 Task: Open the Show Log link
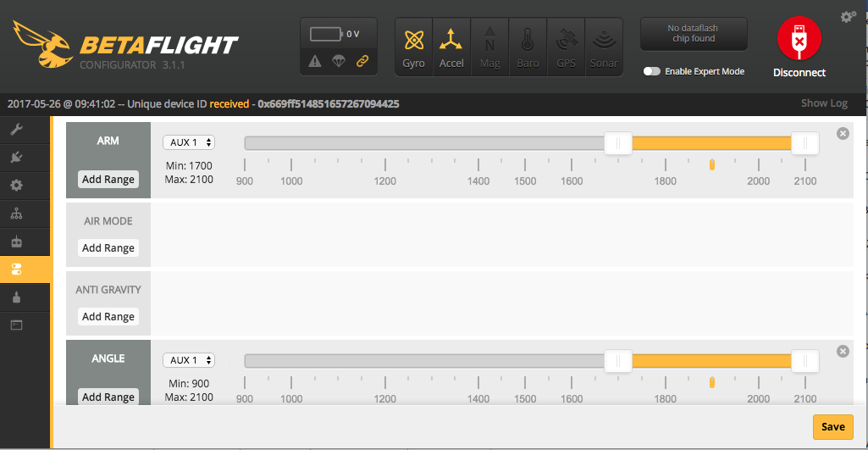(824, 103)
